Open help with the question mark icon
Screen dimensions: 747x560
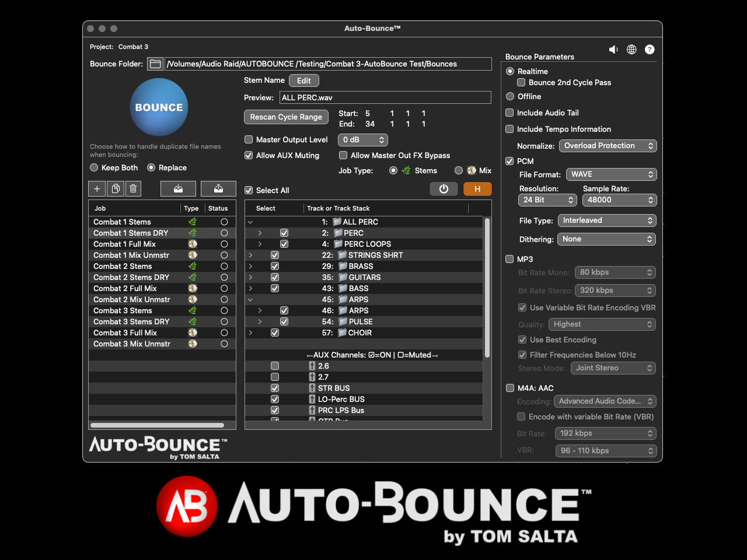(650, 50)
